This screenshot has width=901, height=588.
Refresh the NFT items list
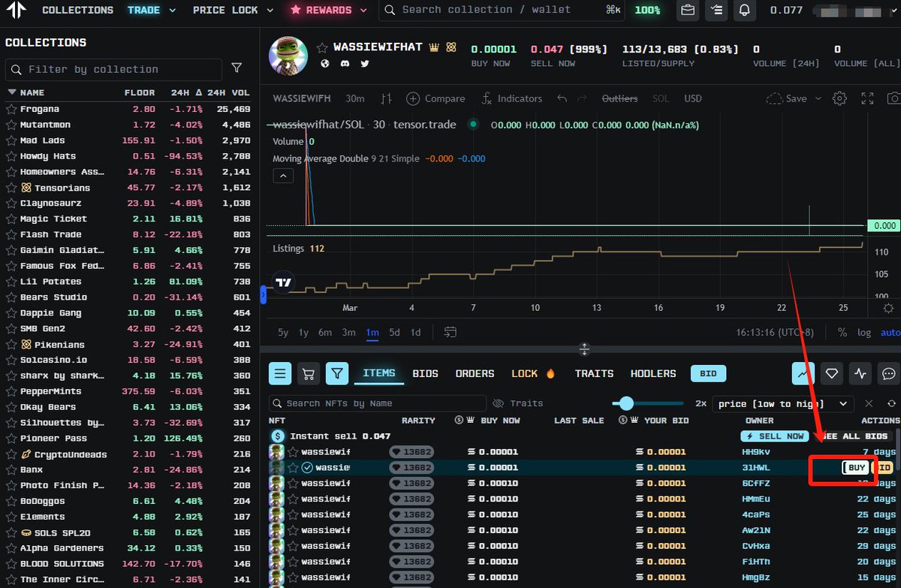coord(891,403)
